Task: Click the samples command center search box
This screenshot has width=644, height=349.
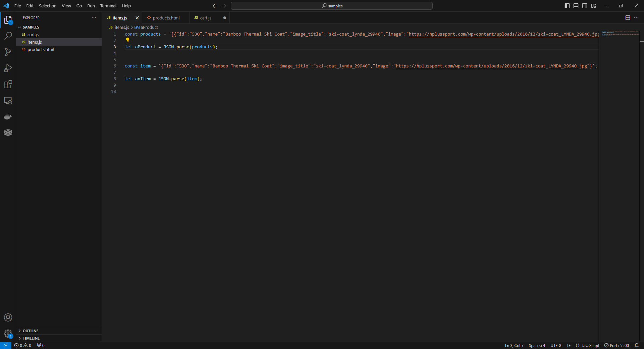Action: (x=331, y=6)
